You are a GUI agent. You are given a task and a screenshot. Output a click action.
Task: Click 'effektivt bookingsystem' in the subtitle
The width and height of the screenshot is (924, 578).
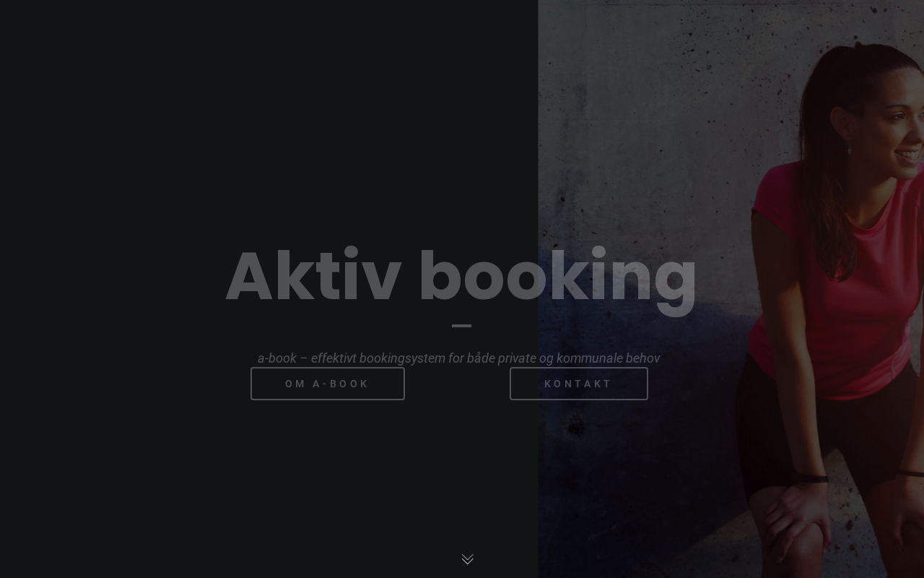pyautogui.click(x=378, y=358)
